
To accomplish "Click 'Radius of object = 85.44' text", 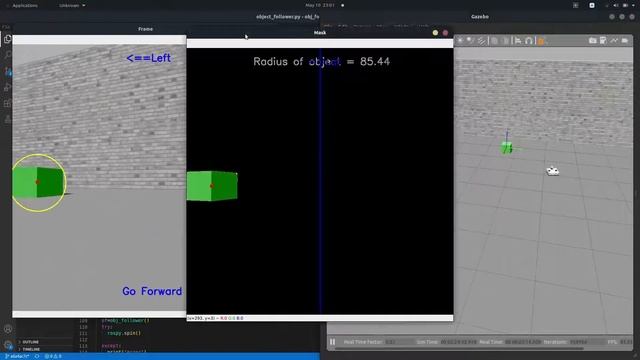I will coord(321,62).
